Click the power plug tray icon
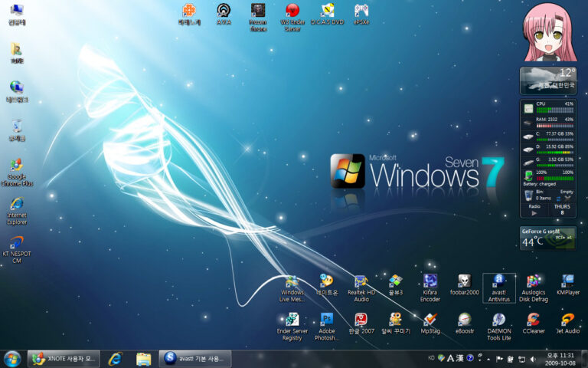Image resolution: width=588 pixels, height=368 pixels. click(x=511, y=359)
